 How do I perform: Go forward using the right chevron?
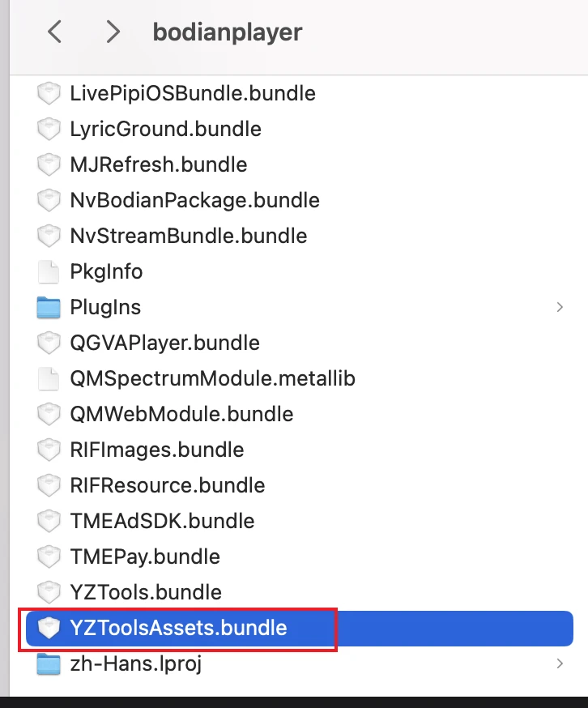point(113,32)
